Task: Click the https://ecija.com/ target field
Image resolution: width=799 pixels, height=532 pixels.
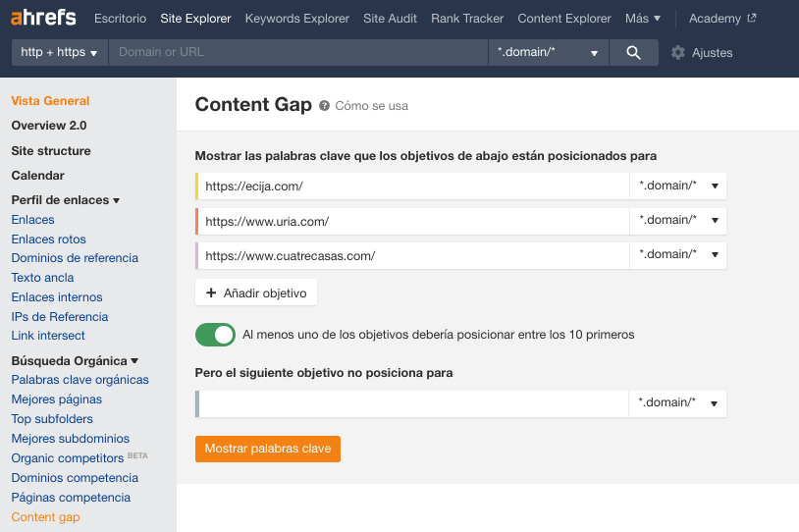Action: point(412,186)
